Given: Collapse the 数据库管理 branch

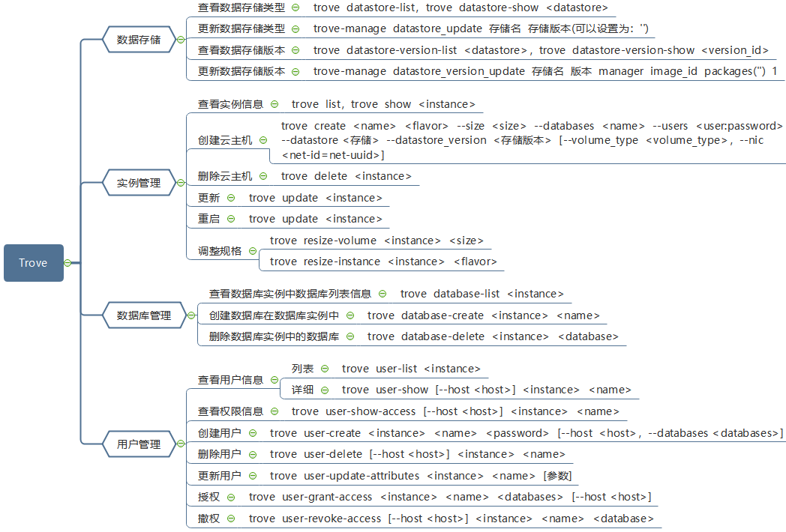Looking at the screenshot, I should point(190,315).
